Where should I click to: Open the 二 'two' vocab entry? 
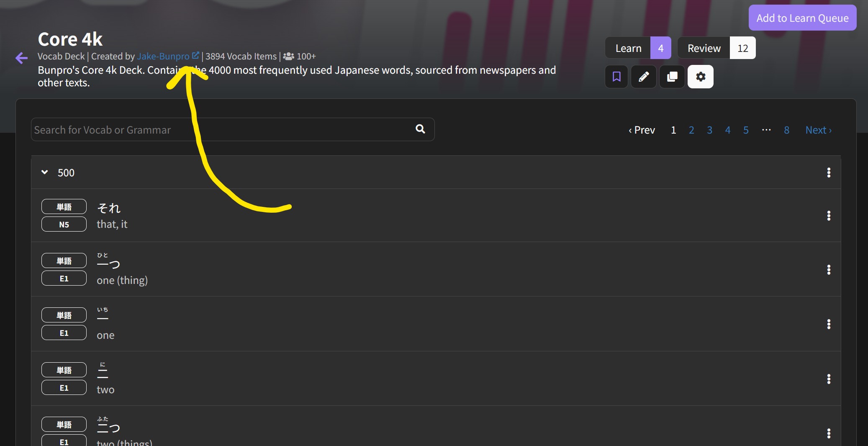point(436,379)
